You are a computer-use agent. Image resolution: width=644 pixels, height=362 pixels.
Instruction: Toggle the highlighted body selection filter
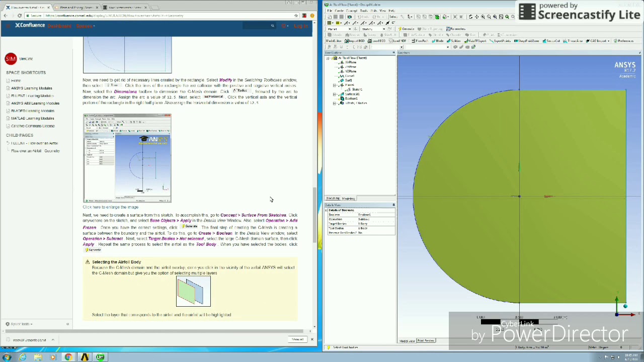tap(437, 17)
